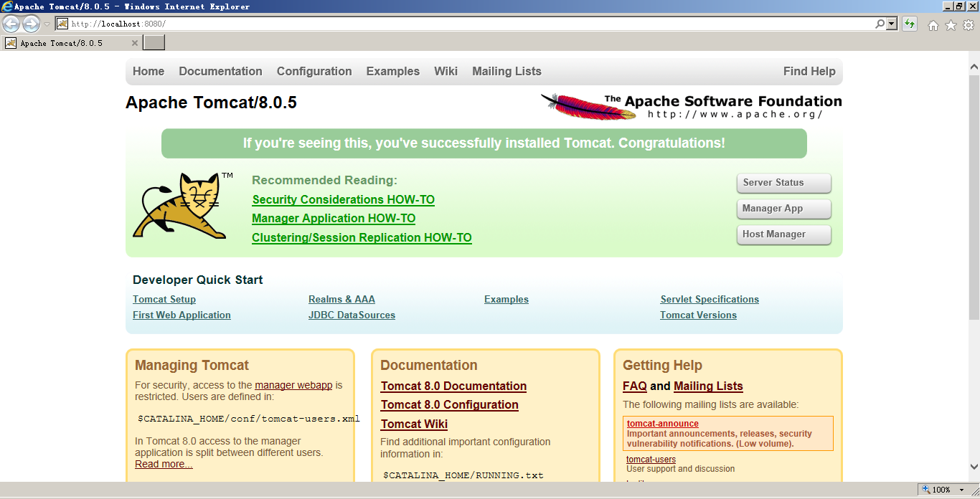Open the Tools gear icon

[x=969, y=25]
